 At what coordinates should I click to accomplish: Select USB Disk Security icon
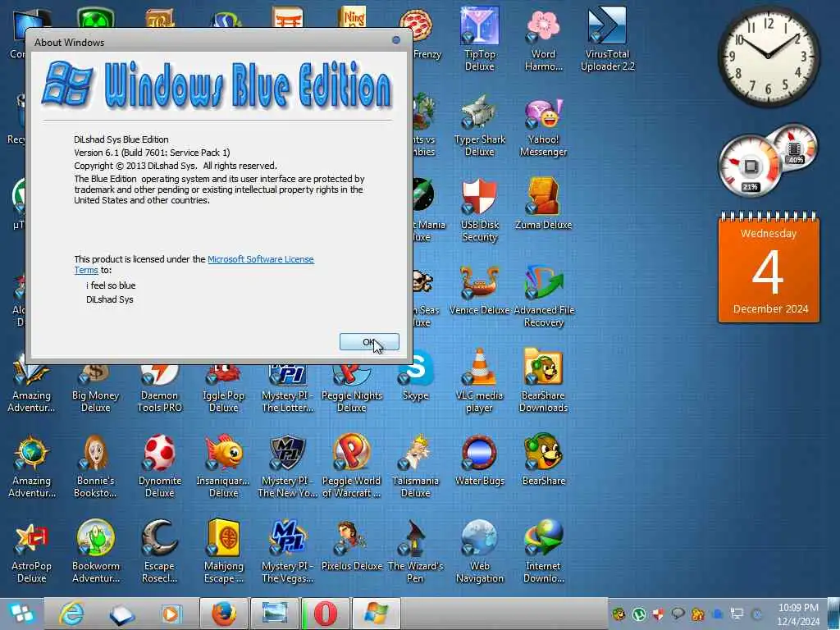click(479, 211)
